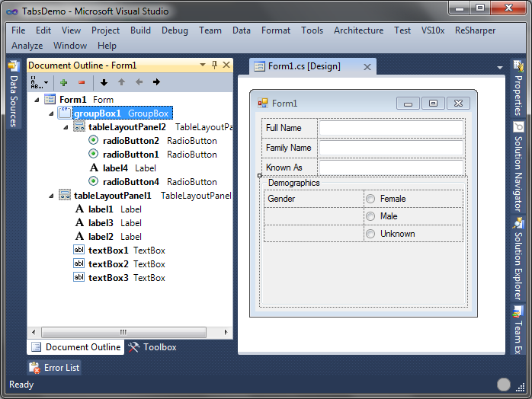
Task: Click the up arrow in outline toolbar
Action: click(x=121, y=82)
